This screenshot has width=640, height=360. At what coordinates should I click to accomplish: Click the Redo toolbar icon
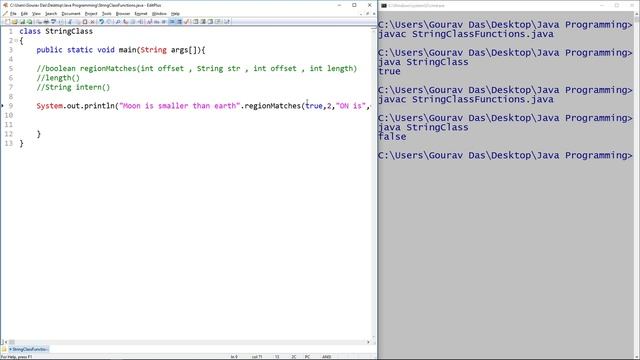tap(109, 22)
